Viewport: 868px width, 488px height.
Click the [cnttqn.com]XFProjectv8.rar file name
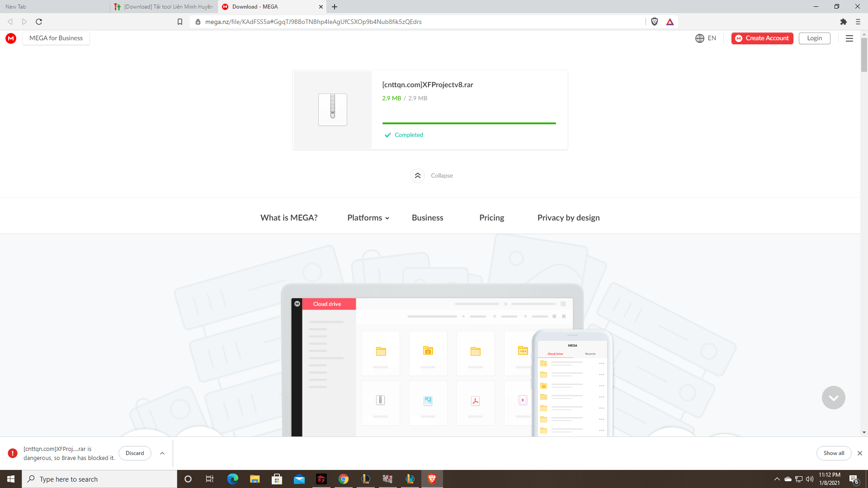point(428,85)
